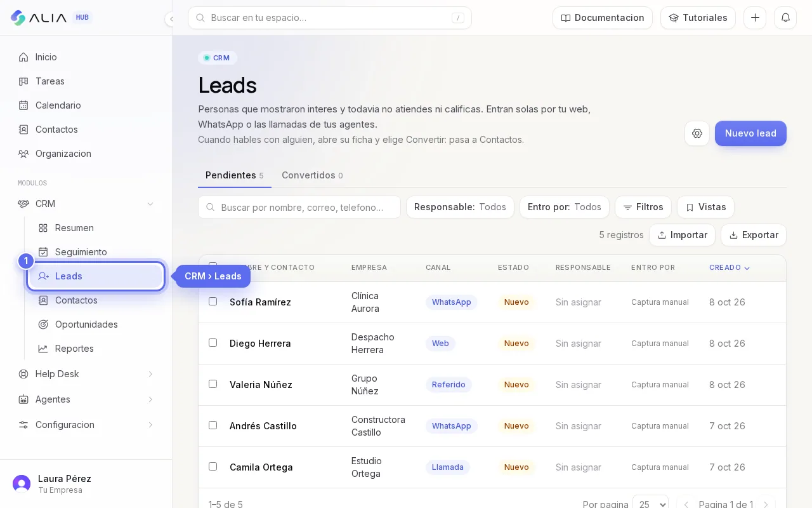
Task: Select Leads in CRM menu
Action: pos(96,276)
